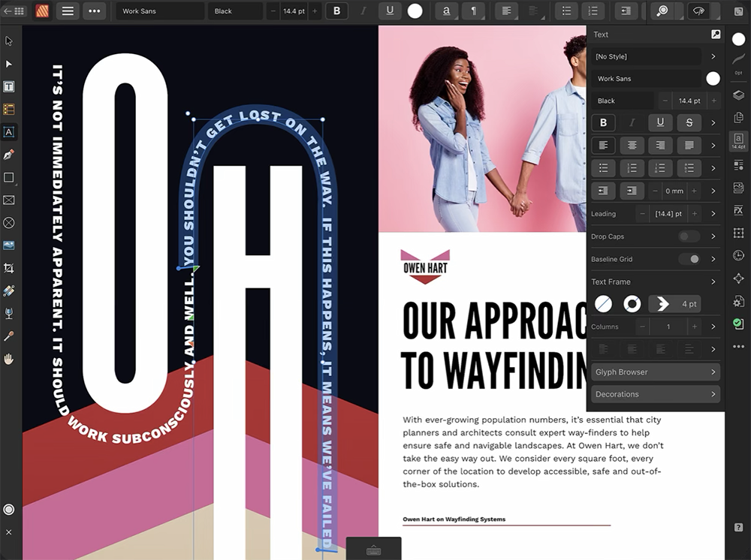Image resolution: width=751 pixels, height=560 pixels.
Task: Open the font family field in toolbar
Action: tap(161, 11)
